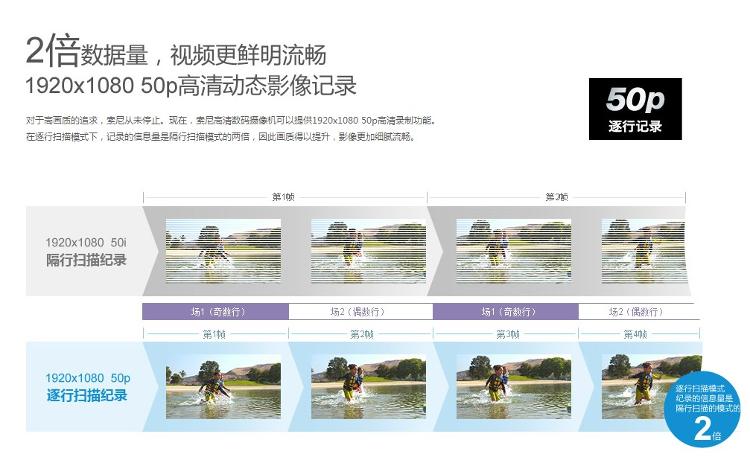Select the 1920x1080 50p 逐行扫描纪录 label

[88, 387]
